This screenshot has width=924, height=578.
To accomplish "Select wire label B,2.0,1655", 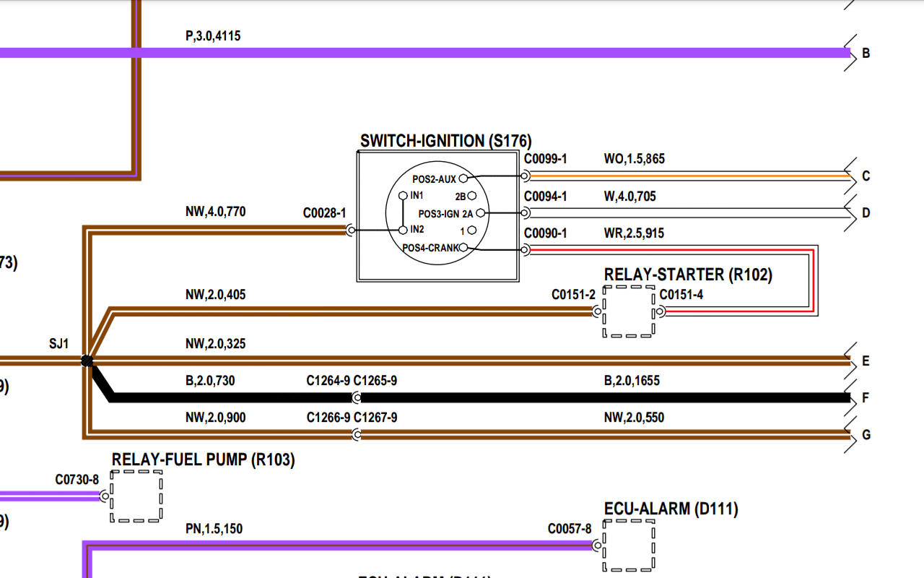I will (632, 381).
